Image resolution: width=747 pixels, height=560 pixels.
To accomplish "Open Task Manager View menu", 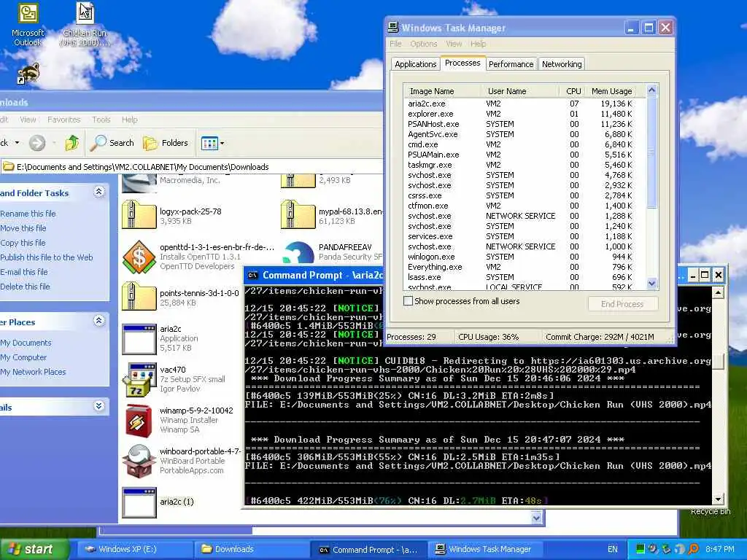I will click(x=454, y=44).
